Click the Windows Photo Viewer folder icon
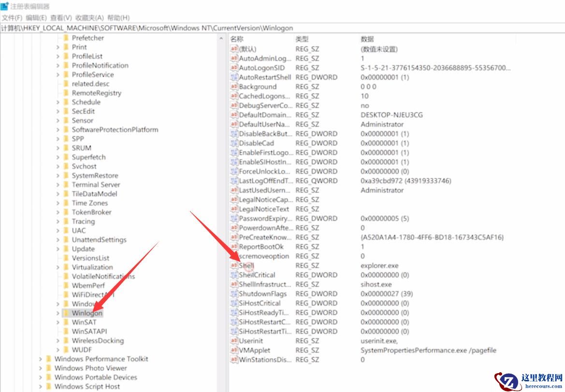This screenshot has width=565, height=392. coord(49,368)
